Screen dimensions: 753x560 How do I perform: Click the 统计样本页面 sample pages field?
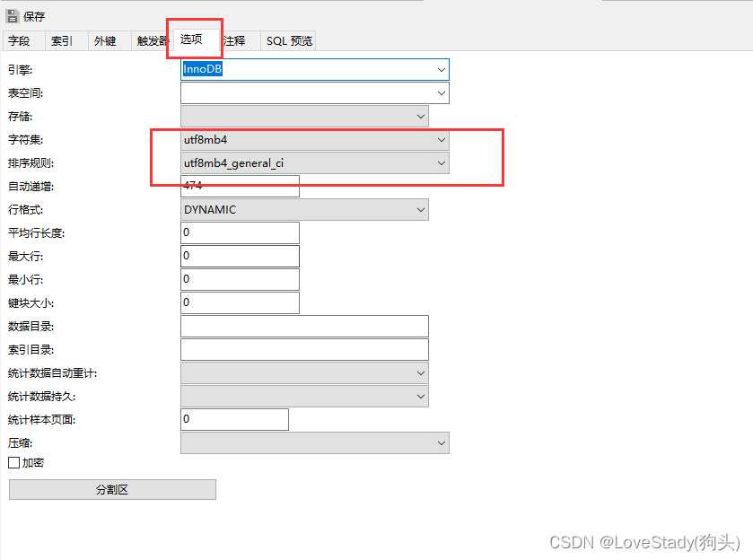[x=235, y=420]
